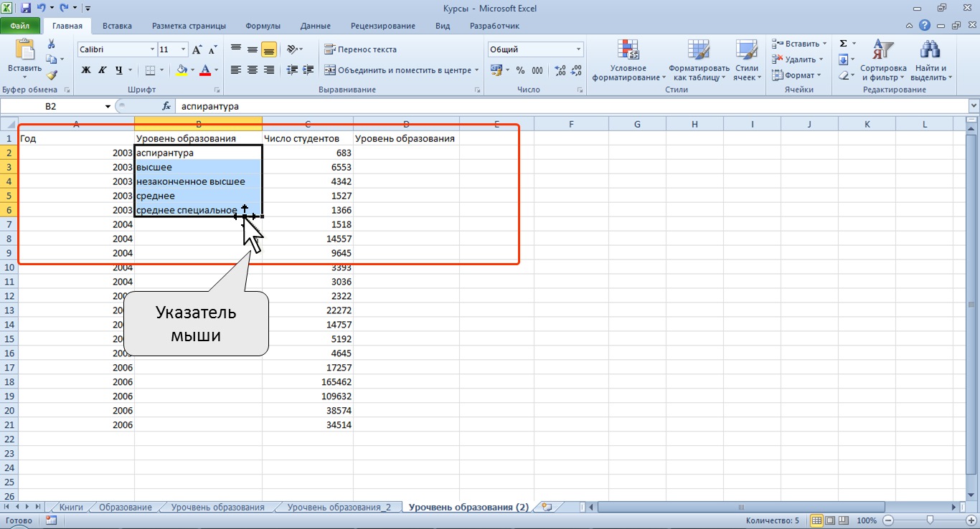Switch to the Вставка ribbon tab
The height and width of the screenshot is (529, 980).
tap(117, 26)
